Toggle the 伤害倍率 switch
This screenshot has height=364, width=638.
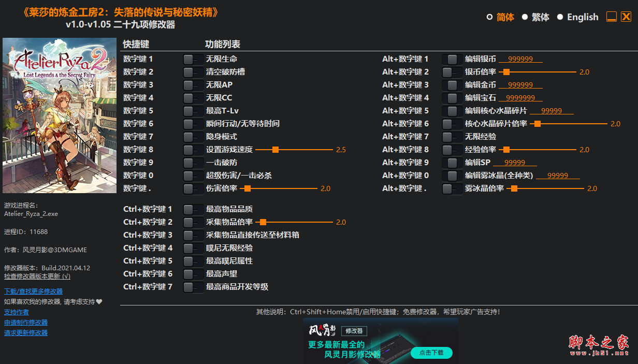pos(193,188)
